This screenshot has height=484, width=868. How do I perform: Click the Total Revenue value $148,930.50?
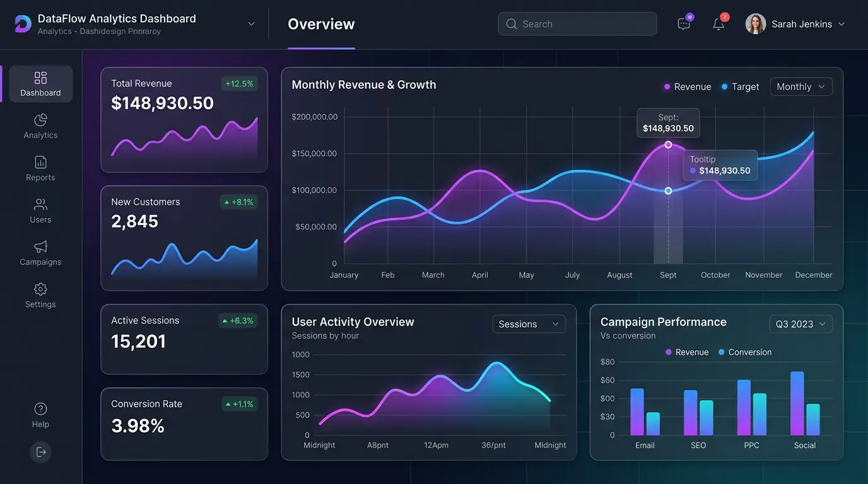pos(163,103)
